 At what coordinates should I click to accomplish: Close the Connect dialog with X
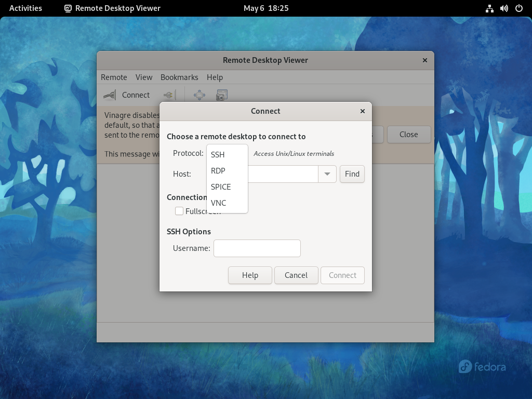[x=362, y=111]
